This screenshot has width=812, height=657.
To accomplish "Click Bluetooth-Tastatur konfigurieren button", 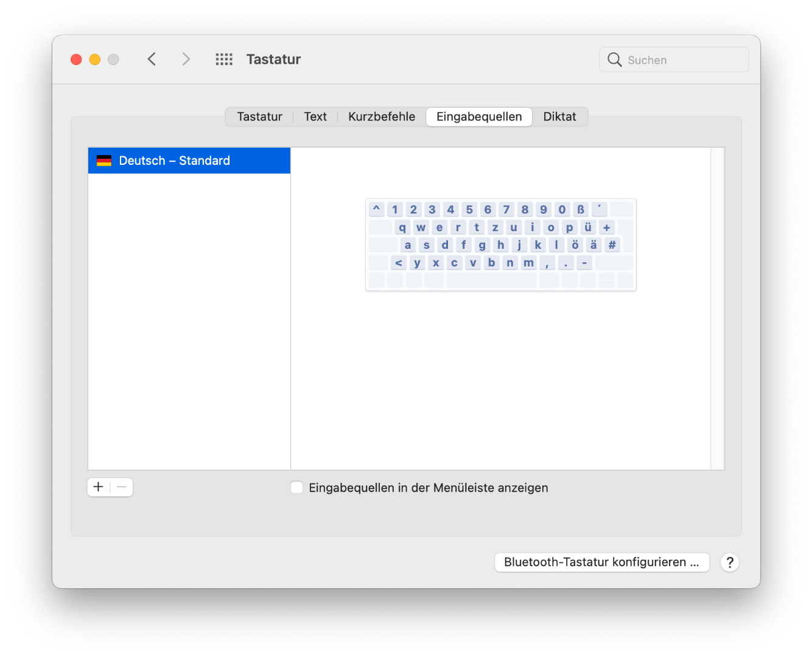I will (602, 562).
